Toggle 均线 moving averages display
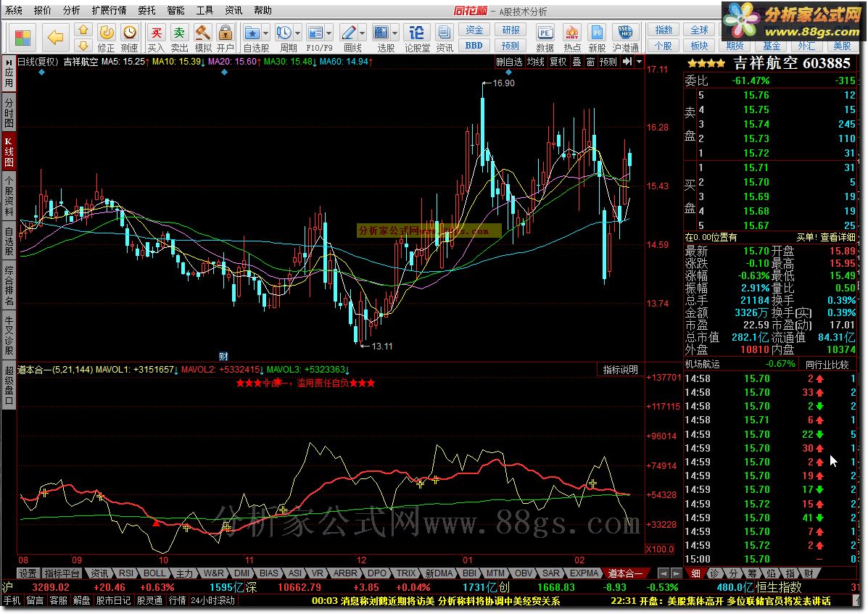This screenshot has height=614, width=868. click(x=535, y=62)
